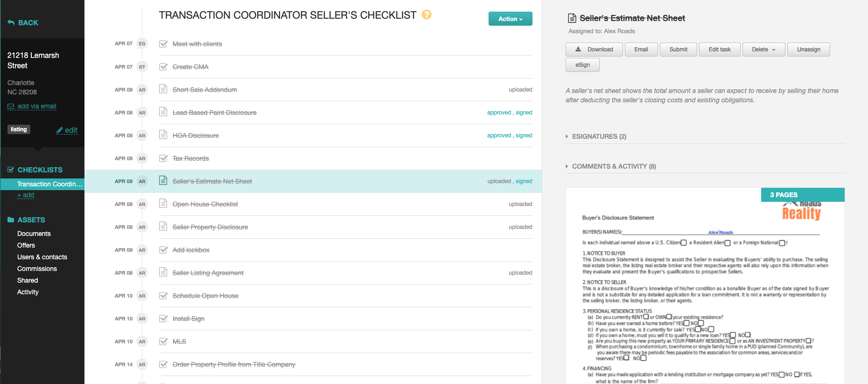Click the document icon beside Lead Based Paint Disclosure
This screenshot has height=384, width=868.
[163, 112]
